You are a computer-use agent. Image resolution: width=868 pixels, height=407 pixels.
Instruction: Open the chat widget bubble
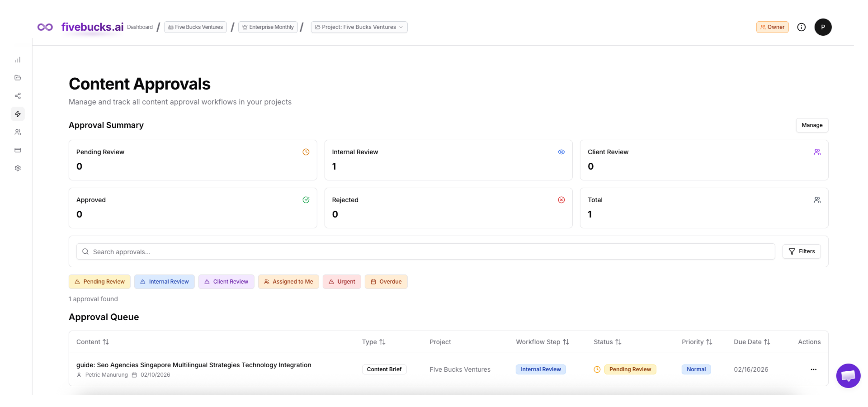pos(848,376)
